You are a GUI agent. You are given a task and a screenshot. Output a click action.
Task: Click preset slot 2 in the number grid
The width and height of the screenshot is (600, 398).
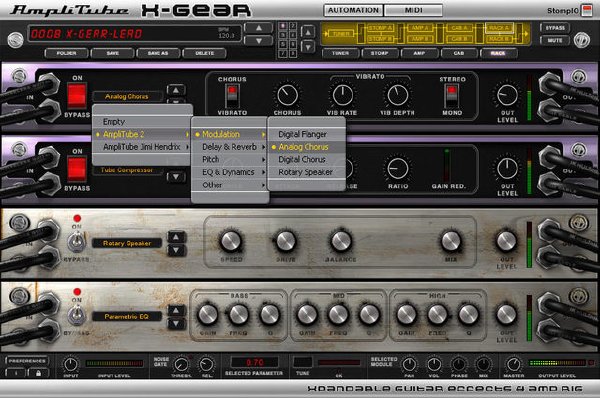coord(292,26)
